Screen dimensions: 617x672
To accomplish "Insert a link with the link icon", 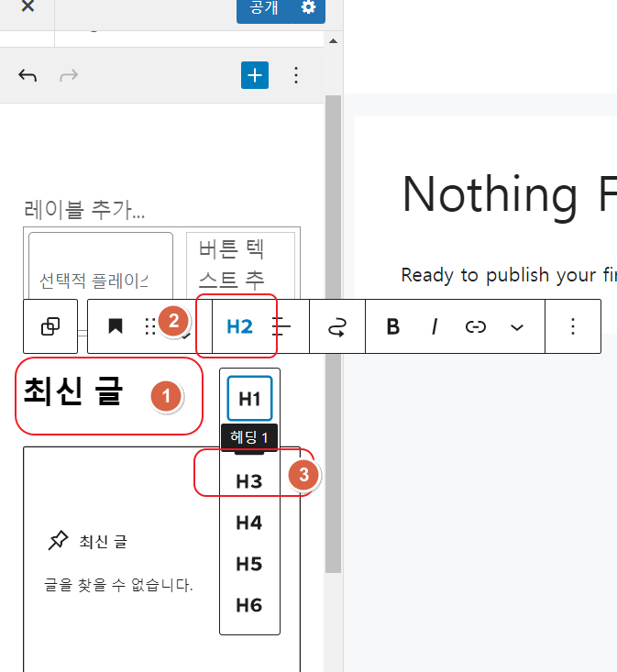I will (x=475, y=326).
